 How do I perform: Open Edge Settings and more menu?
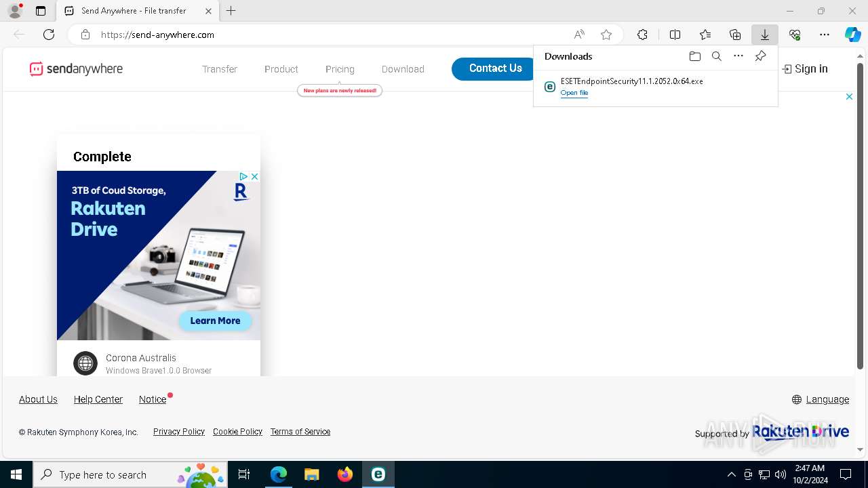coord(825,35)
